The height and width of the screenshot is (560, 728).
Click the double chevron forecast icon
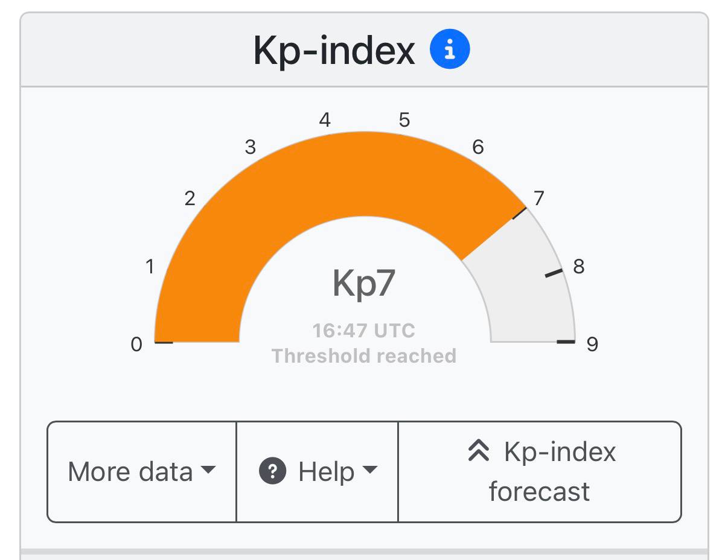(x=479, y=451)
